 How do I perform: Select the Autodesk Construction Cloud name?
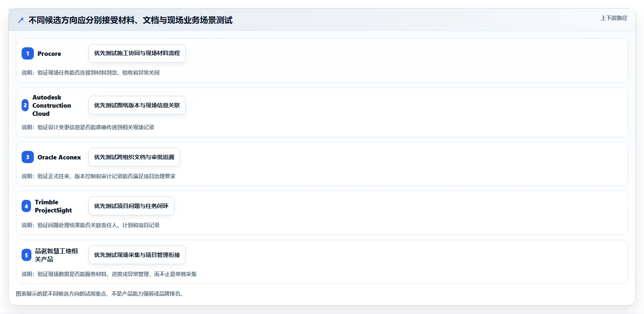[x=52, y=105]
